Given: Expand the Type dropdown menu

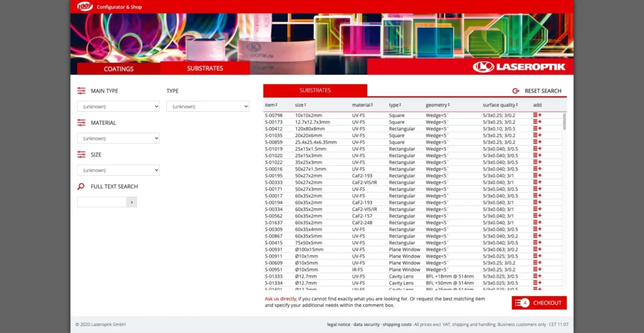Looking at the screenshot, I should tap(208, 107).
